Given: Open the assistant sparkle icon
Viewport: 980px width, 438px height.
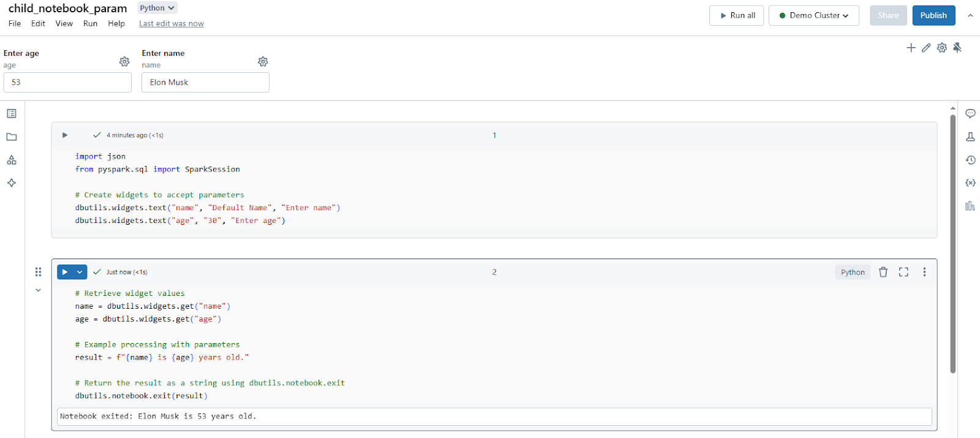Looking at the screenshot, I should coord(12,183).
